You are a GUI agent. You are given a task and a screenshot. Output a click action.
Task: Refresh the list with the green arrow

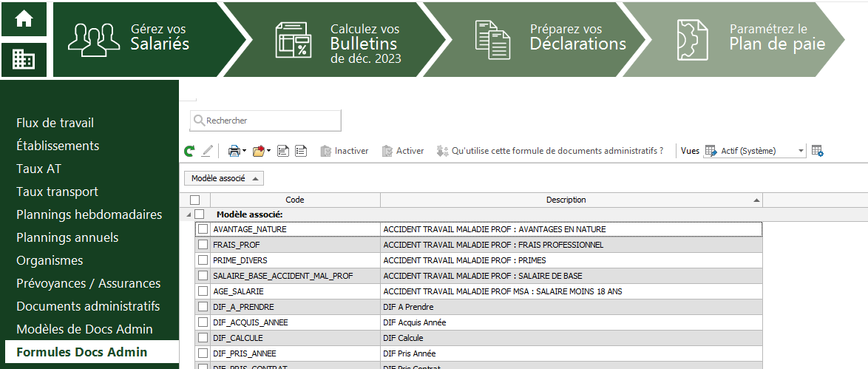coord(190,151)
